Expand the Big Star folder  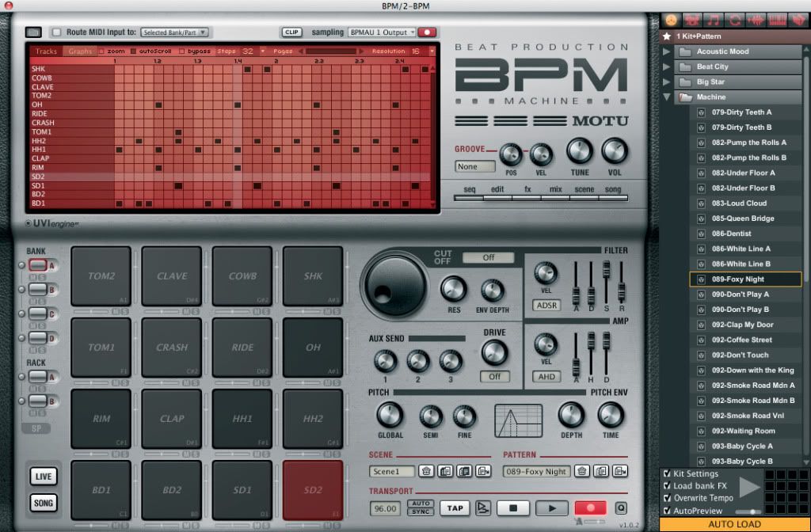tap(666, 82)
